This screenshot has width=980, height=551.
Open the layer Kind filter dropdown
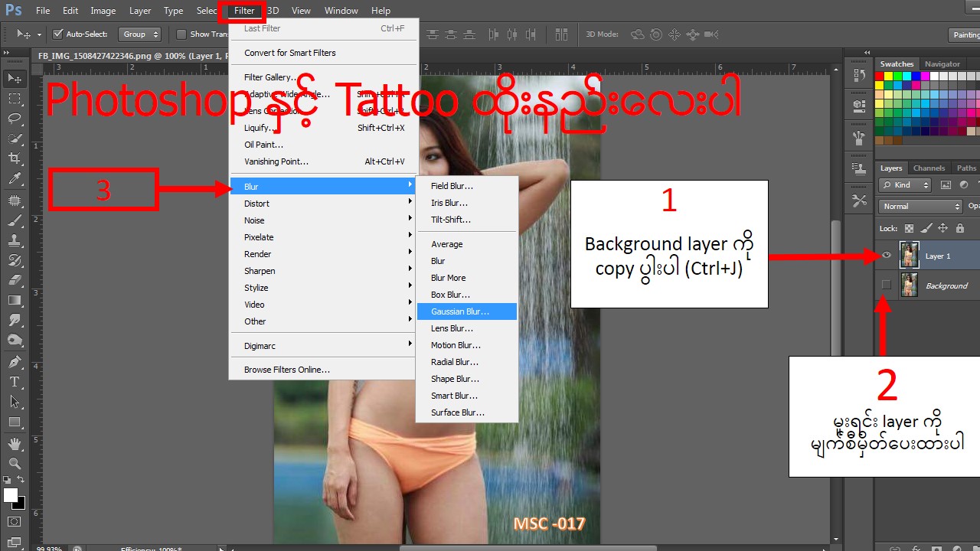point(905,185)
